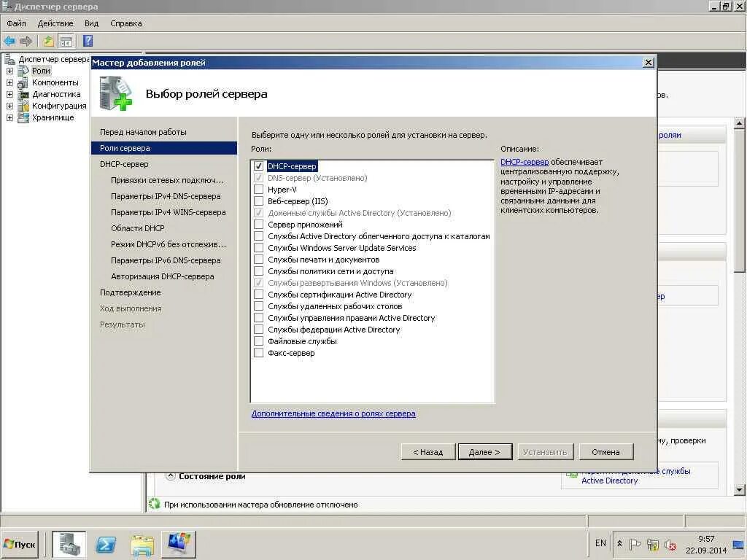Image resolution: width=747 pixels, height=560 pixels.
Task: Select the Роли tree item
Action: [41, 71]
